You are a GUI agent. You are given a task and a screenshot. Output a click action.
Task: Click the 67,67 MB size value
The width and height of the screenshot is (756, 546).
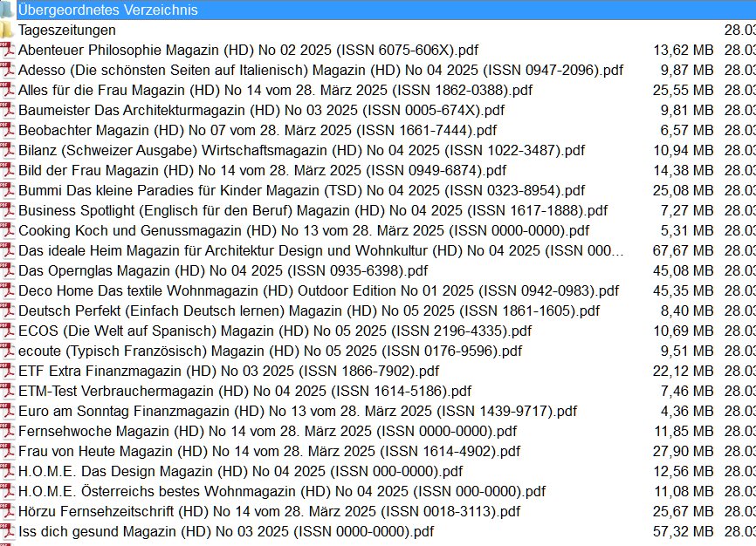coord(683,250)
